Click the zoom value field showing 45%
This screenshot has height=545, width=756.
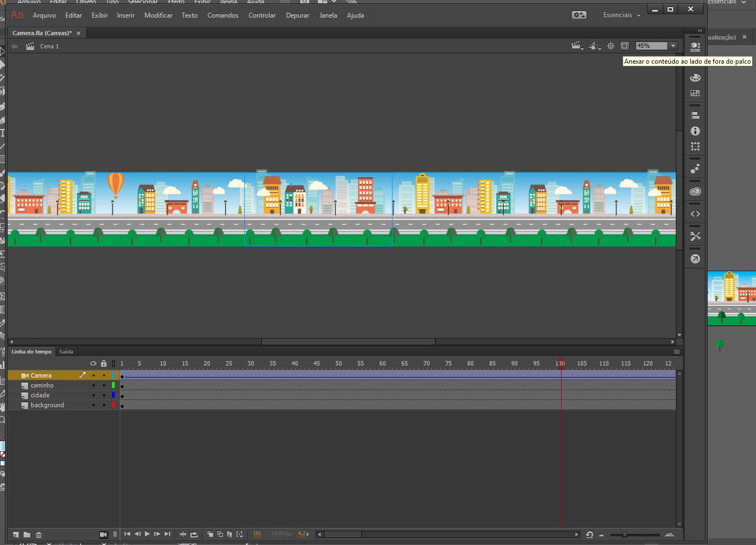point(652,46)
